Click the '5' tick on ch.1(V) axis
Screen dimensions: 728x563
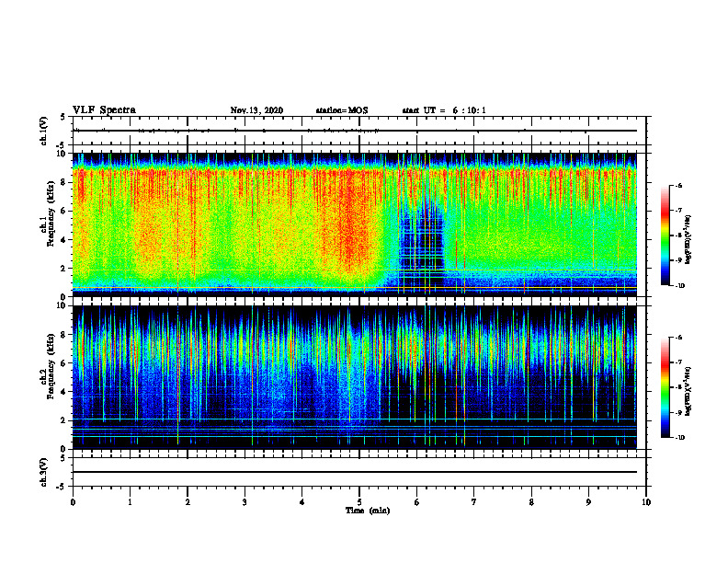click(x=63, y=117)
